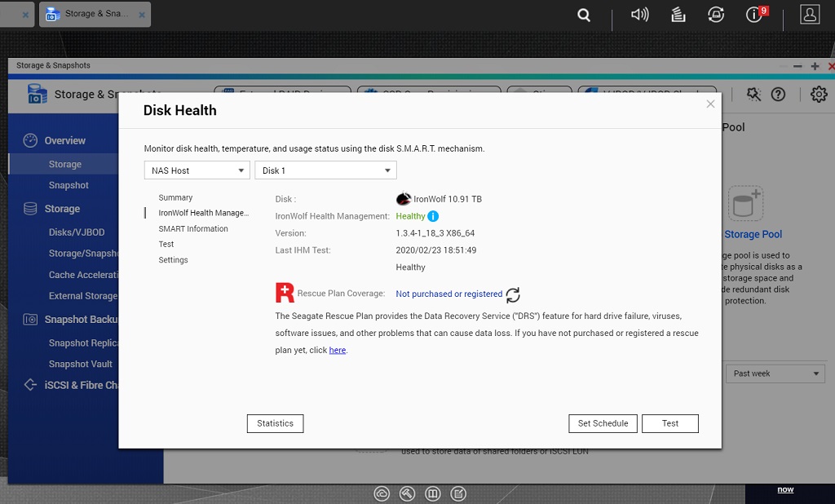Click the IronWolf 10.91 TB disk text
Viewport: 835px width, 504px height.
click(x=448, y=199)
